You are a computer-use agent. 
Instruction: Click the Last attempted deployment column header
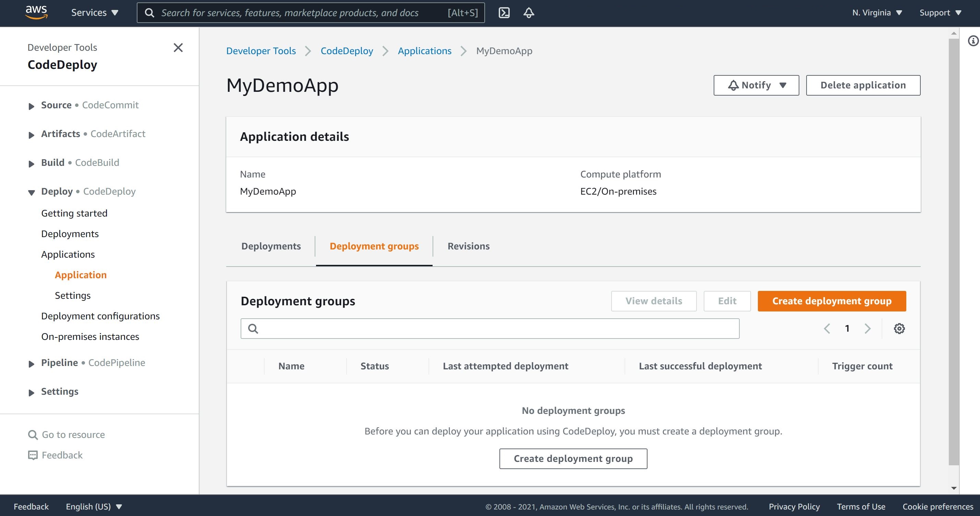(x=505, y=366)
